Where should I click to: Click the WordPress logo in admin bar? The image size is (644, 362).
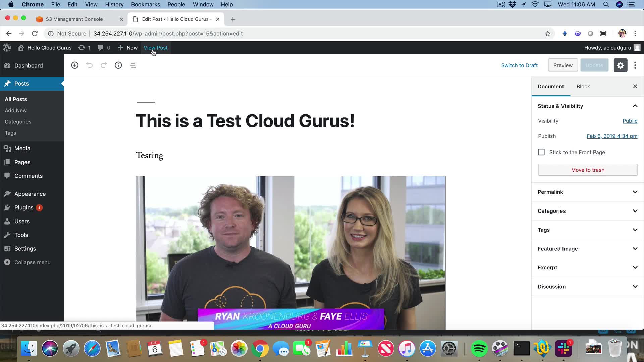pos(7,48)
